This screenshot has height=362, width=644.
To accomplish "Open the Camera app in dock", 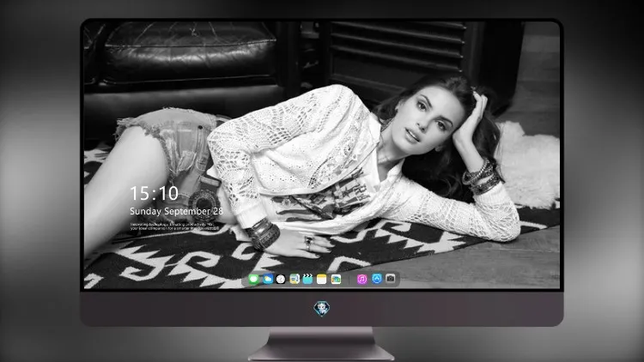I will coord(391,279).
